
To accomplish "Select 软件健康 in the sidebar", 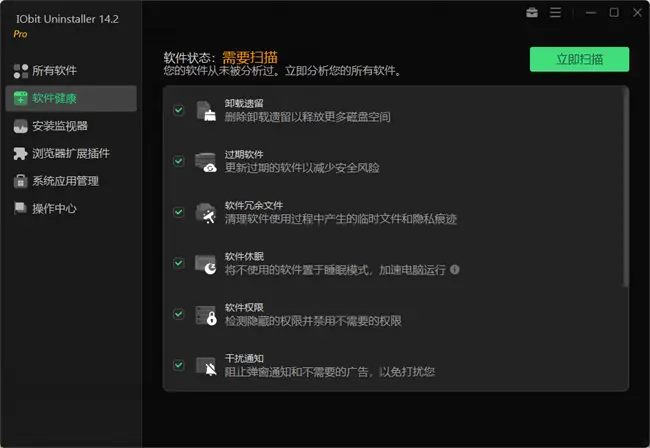I will 71,99.
